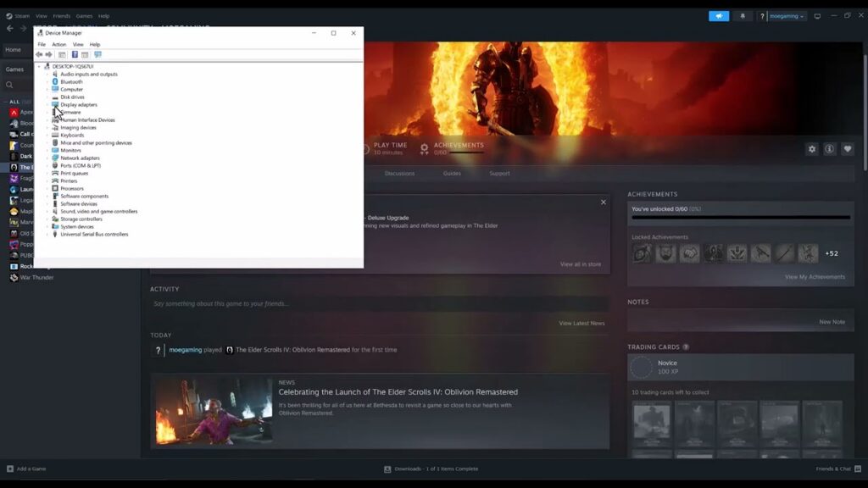
Task: Click View My Achievements link
Action: (x=815, y=277)
